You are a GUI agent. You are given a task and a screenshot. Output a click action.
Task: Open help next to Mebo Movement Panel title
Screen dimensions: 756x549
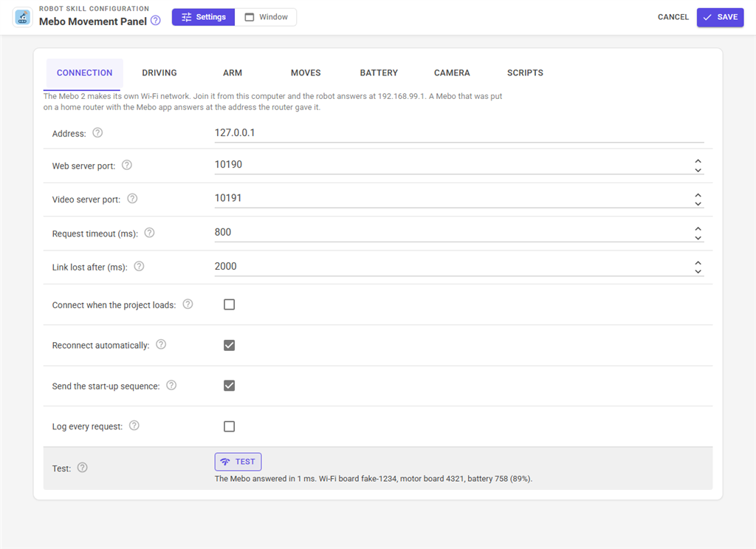155,21
